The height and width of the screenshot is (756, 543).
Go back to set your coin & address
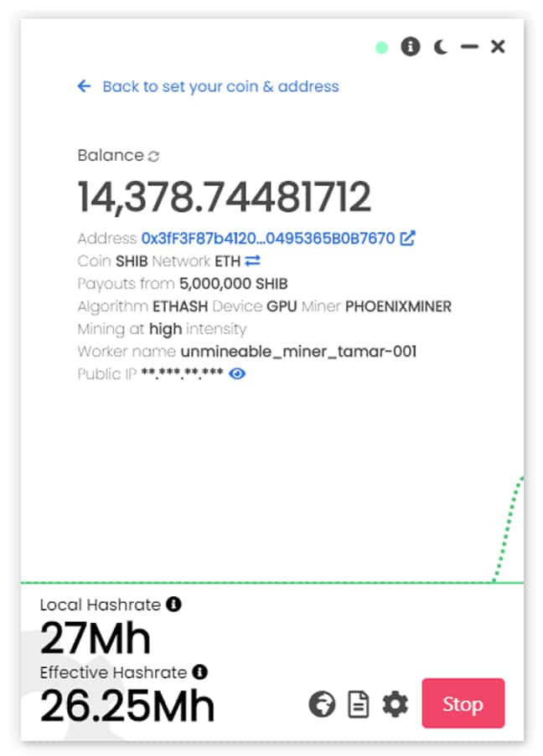point(208,86)
